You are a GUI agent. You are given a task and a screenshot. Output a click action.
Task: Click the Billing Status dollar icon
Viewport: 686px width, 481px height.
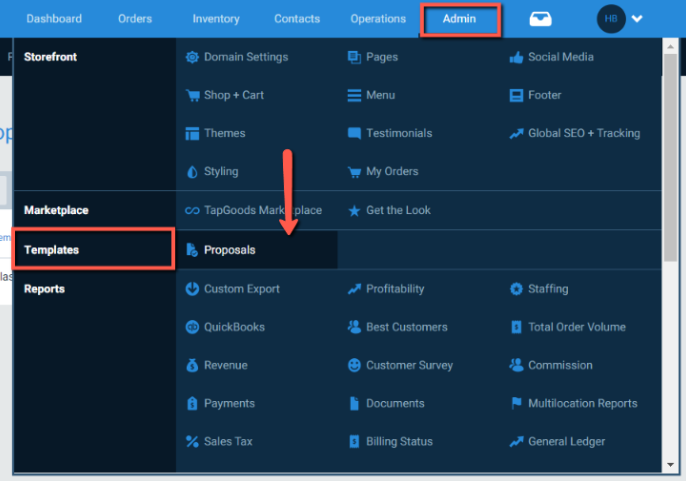[x=354, y=441]
